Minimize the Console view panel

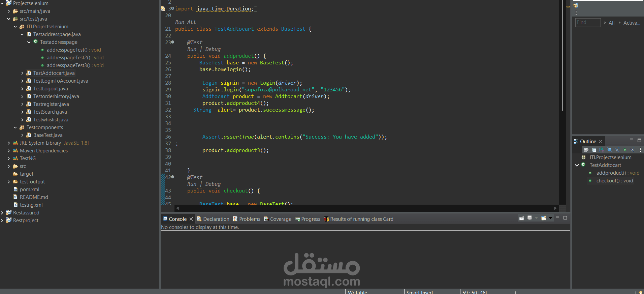click(557, 217)
